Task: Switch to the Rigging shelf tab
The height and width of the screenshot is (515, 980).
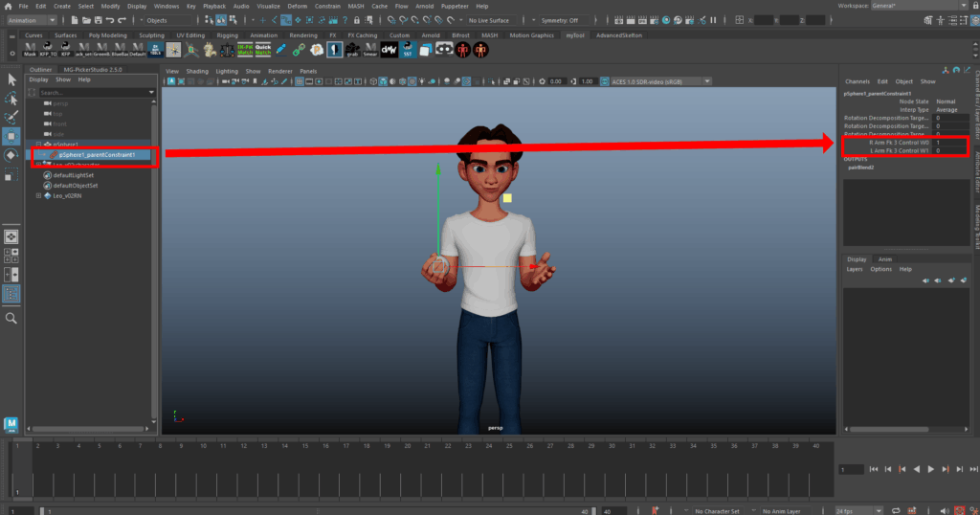Action: tap(227, 35)
